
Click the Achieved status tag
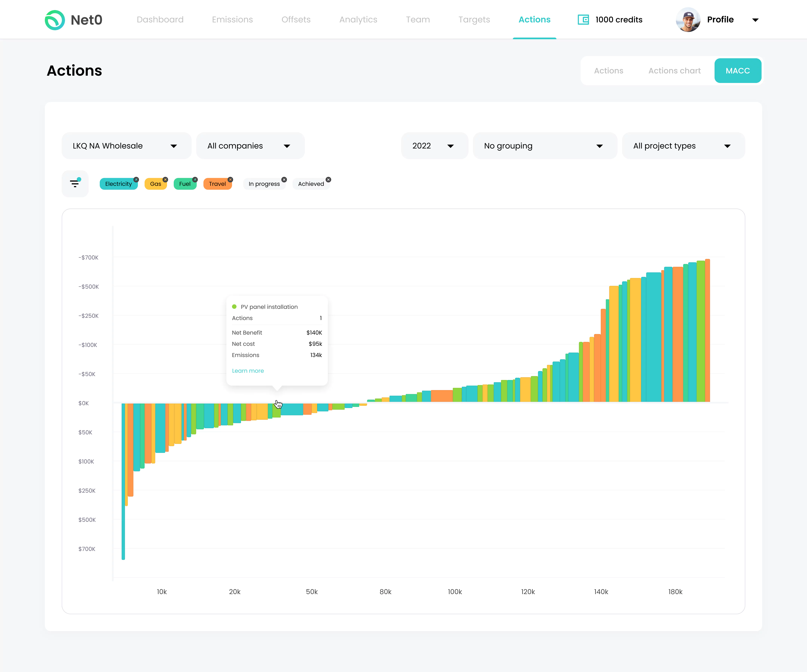click(311, 184)
